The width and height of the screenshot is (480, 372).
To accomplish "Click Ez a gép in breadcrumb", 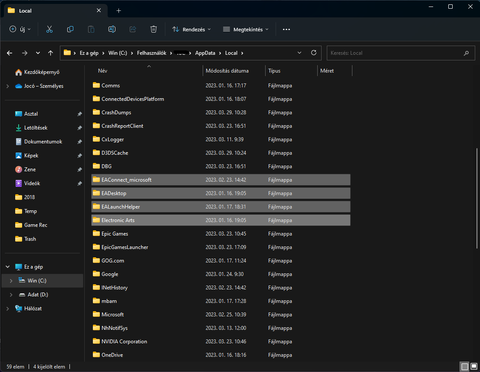I will click(x=89, y=53).
